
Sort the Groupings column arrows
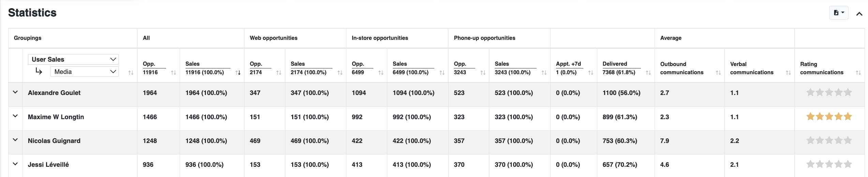tap(131, 73)
